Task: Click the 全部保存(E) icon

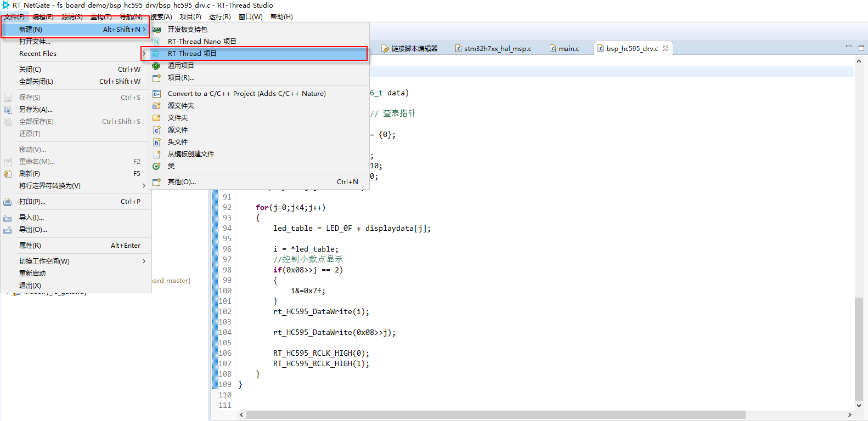Action: pyautogui.click(x=8, y=122)
